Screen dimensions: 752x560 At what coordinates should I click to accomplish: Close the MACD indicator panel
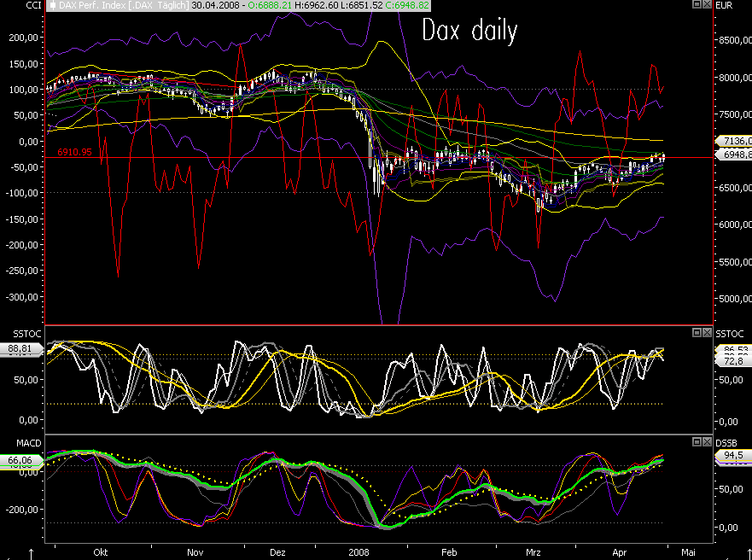tap(707, 441)
